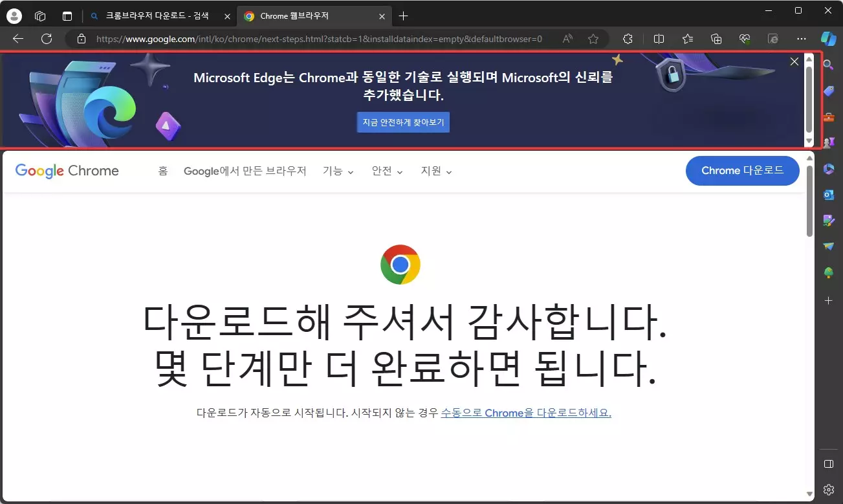Click the Google Chrome logo

coord(67,171)
